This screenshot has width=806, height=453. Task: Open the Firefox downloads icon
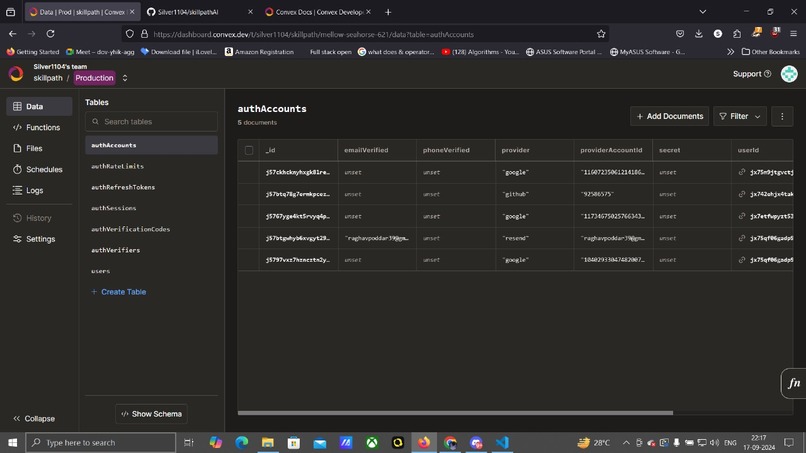coord(699,34)
